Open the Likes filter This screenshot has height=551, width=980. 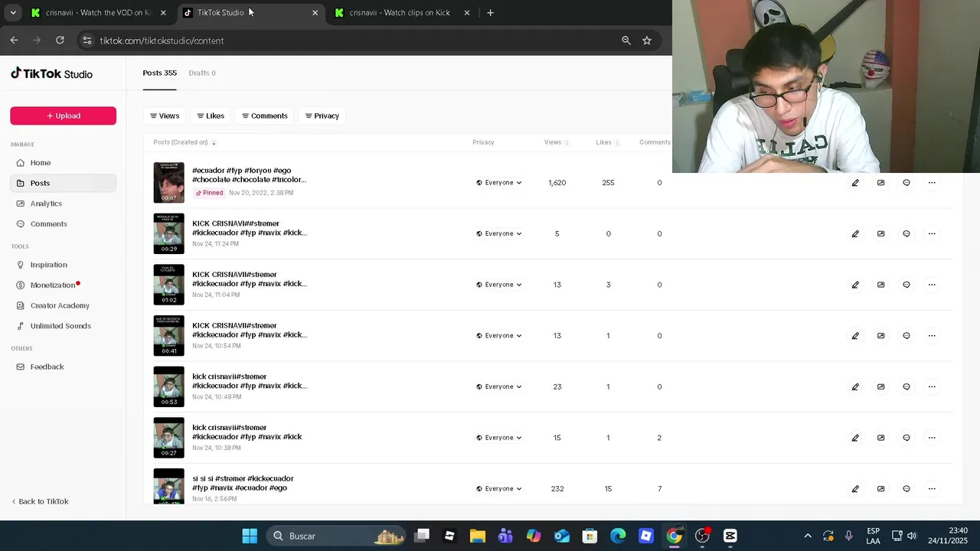click(211, 116)
